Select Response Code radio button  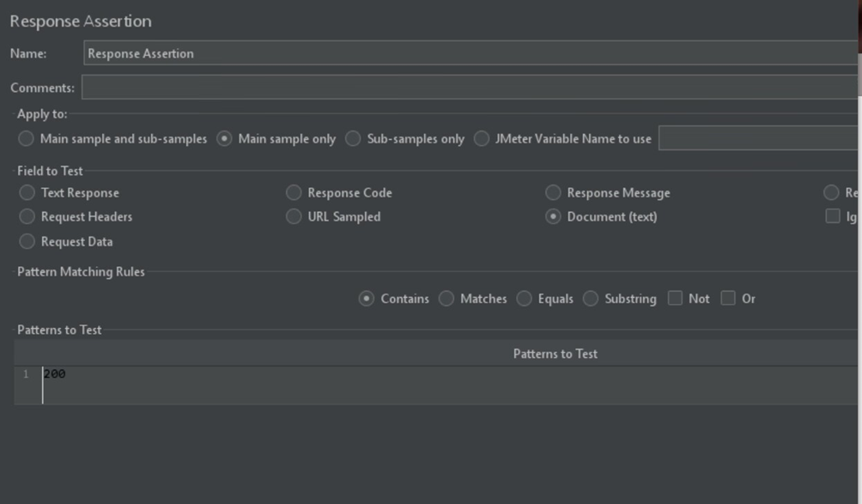coord(294,192)
